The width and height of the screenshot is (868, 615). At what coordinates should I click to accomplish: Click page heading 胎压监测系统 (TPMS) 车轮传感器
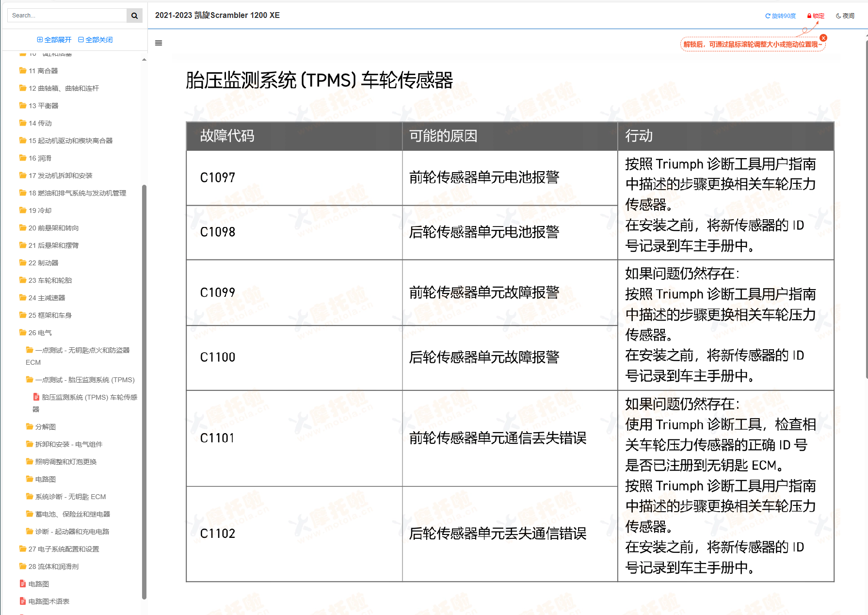(x=320, y=81)
